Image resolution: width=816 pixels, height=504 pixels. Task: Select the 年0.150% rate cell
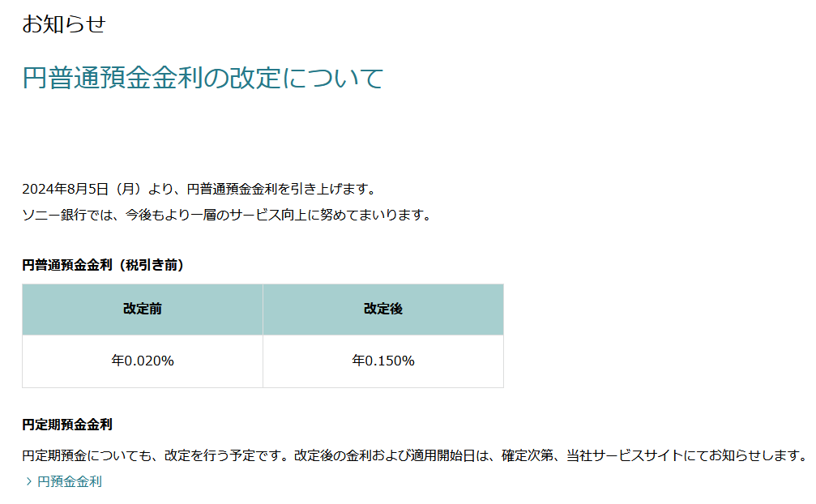[383, 361]
